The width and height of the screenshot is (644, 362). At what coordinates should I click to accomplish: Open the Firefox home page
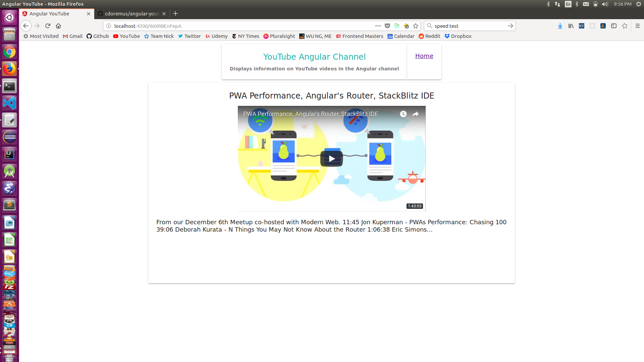click(58, 26)
